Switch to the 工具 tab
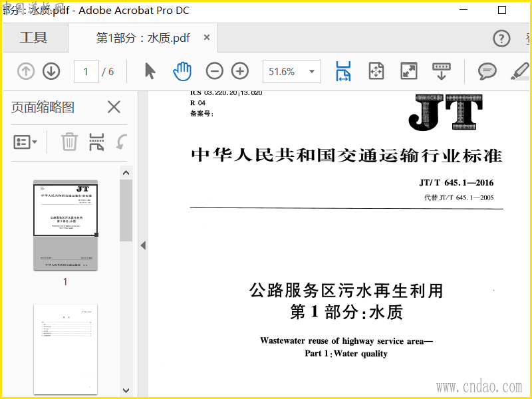The width and height of the screenshot is (532, 399). [x=34, y=37]
